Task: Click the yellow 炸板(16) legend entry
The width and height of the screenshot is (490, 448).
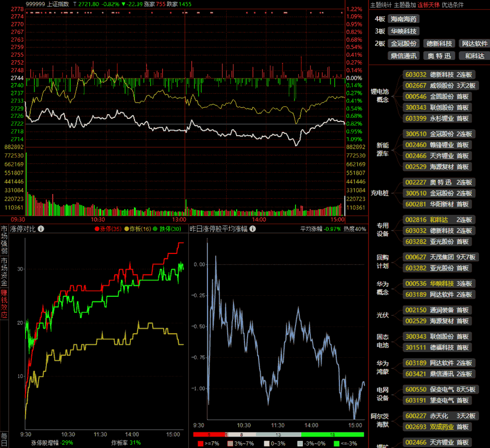Action: 138,229
